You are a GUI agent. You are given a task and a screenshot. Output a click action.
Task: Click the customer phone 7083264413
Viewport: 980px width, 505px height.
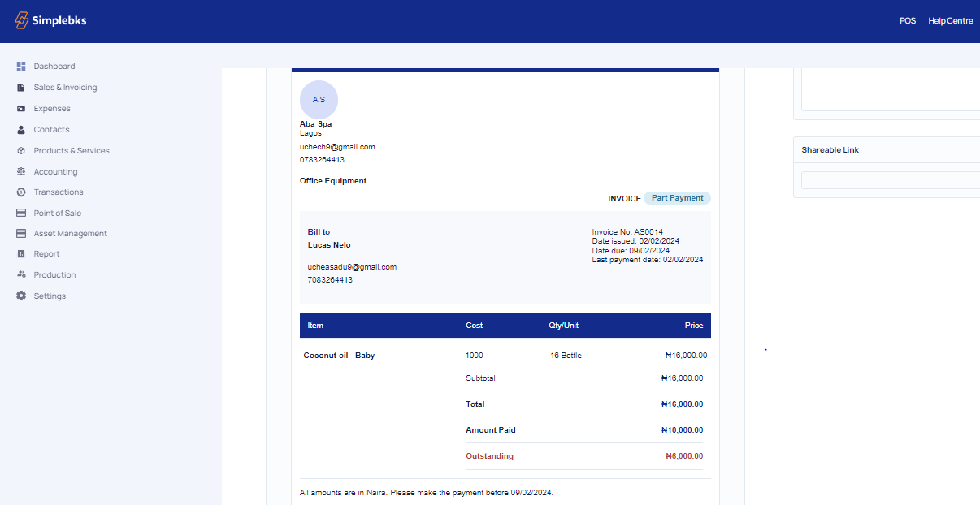[330, 280]
